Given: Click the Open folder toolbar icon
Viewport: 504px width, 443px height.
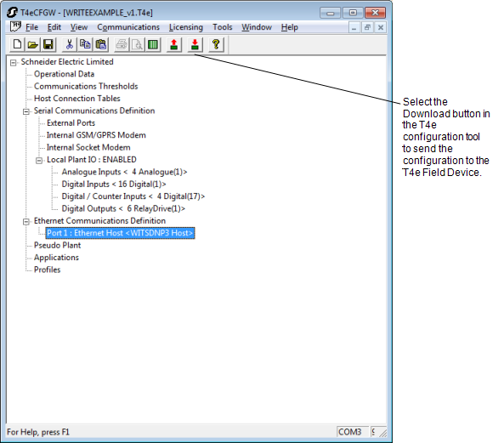Looking at the screenshot, I should click(x=32, y=44).
